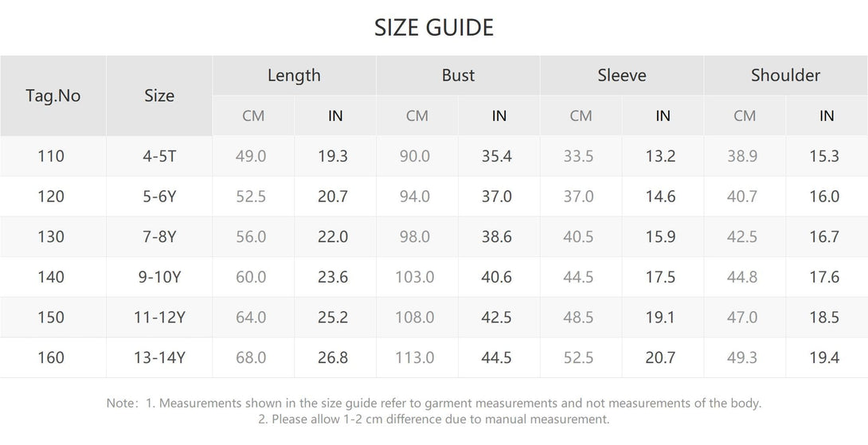Screen dimensions: 868x445
Task: Click the 11-12Y size cell
Action: tap(159, 317)
